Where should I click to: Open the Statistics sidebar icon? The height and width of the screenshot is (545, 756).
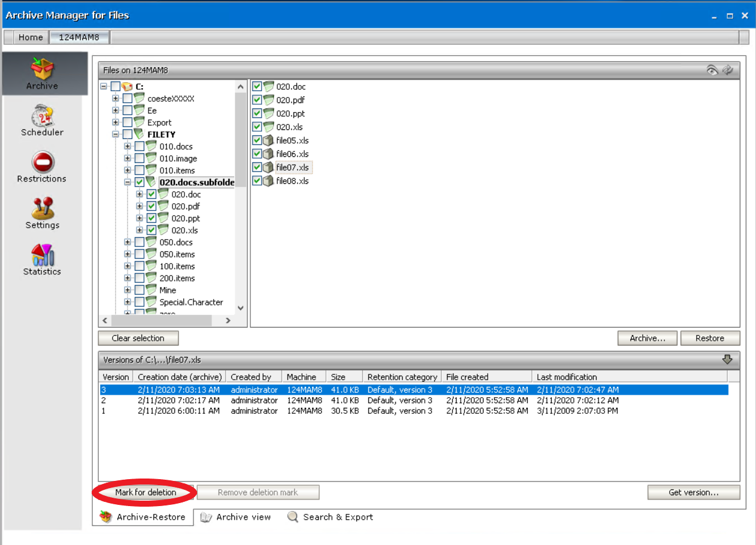pyautogui.click(x=42, y=255)
